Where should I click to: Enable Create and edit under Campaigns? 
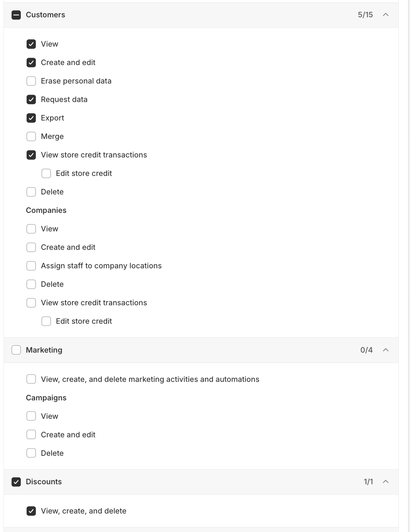point(31,435)
